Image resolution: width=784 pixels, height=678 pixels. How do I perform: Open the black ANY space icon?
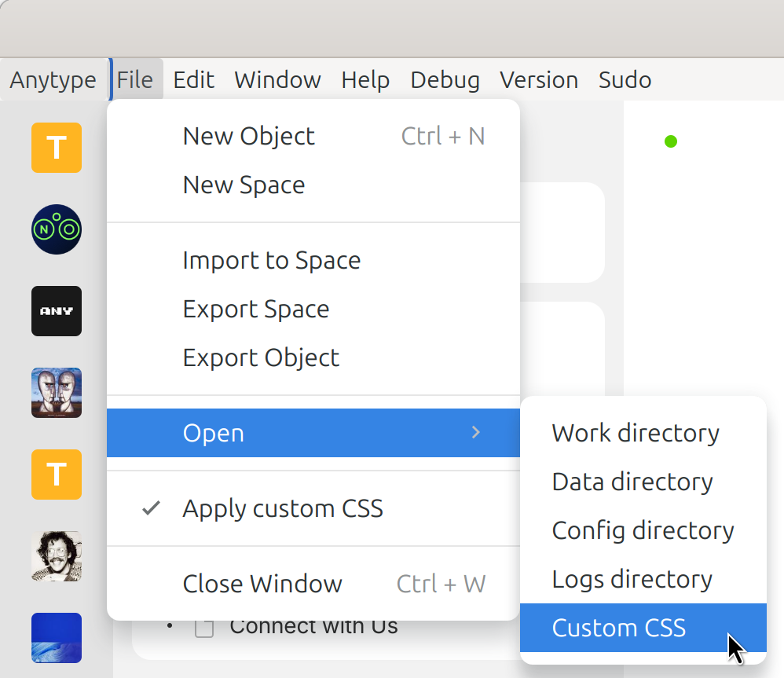coord(57,311)
